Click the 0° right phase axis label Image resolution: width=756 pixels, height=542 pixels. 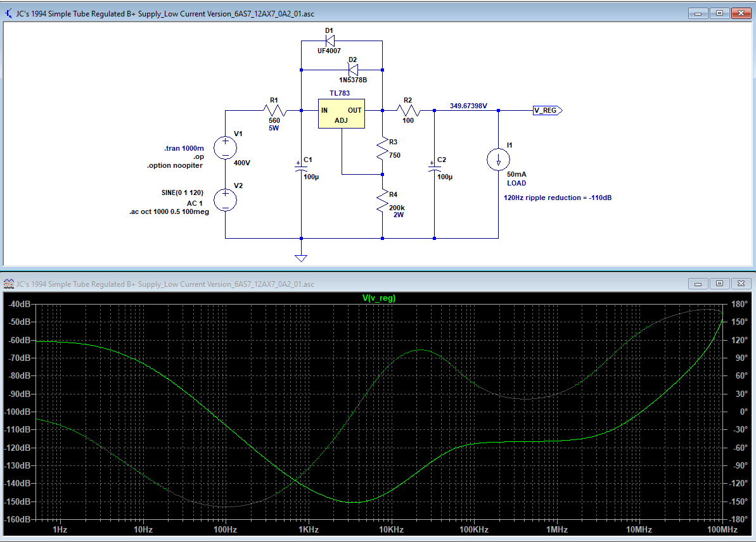click(744, 412)
